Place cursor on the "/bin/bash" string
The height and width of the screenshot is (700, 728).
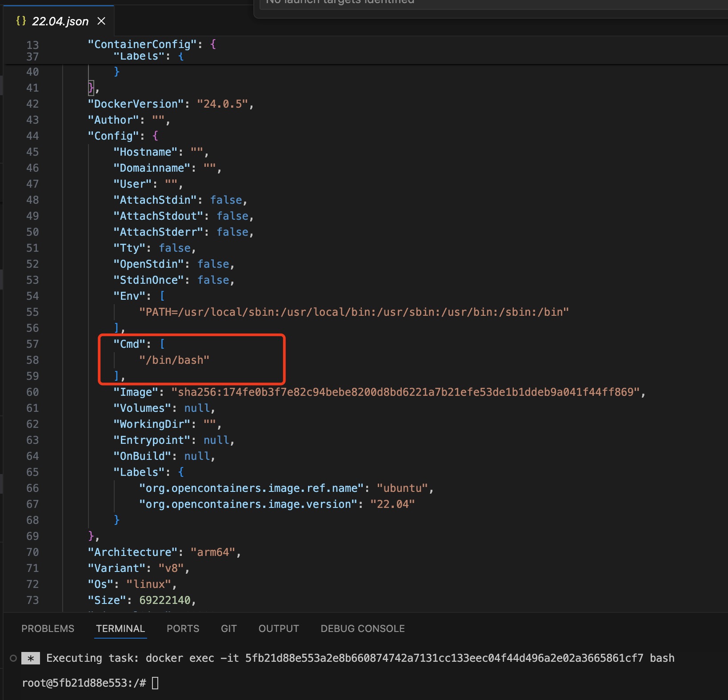click(174, 360)
